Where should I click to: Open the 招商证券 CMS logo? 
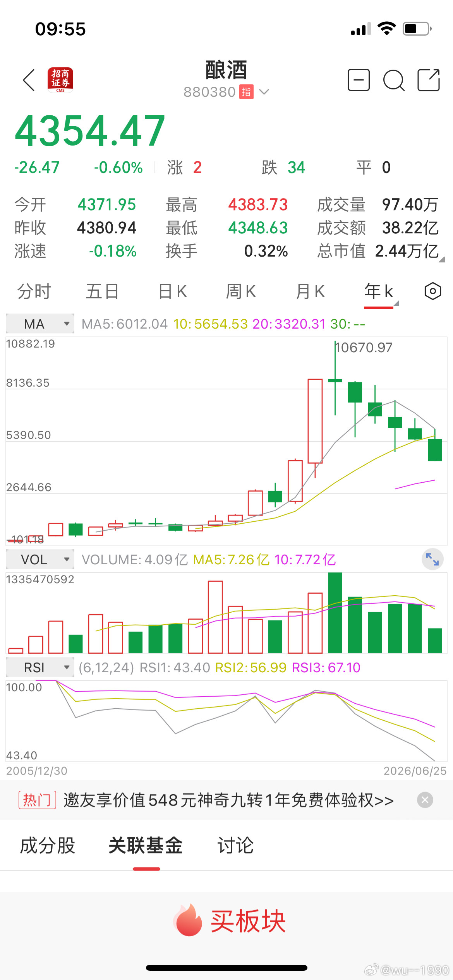point(60,80)
